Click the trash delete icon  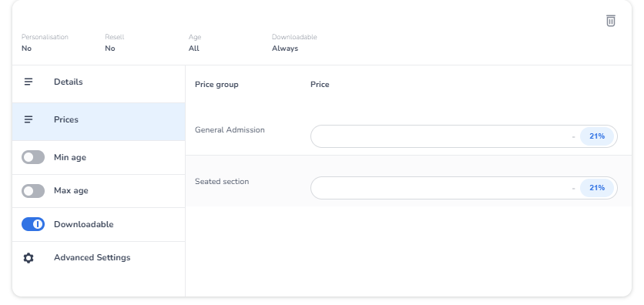tap(611, 21)
